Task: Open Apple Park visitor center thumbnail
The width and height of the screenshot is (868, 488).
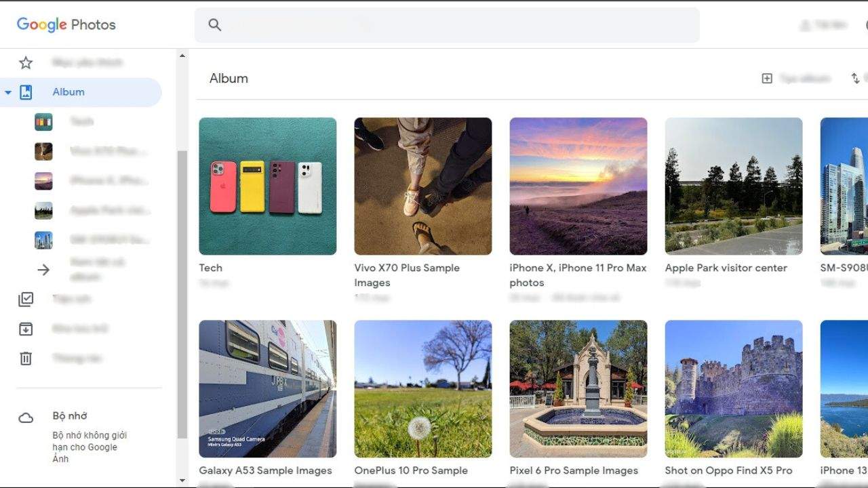Action: tap(733, 186)
